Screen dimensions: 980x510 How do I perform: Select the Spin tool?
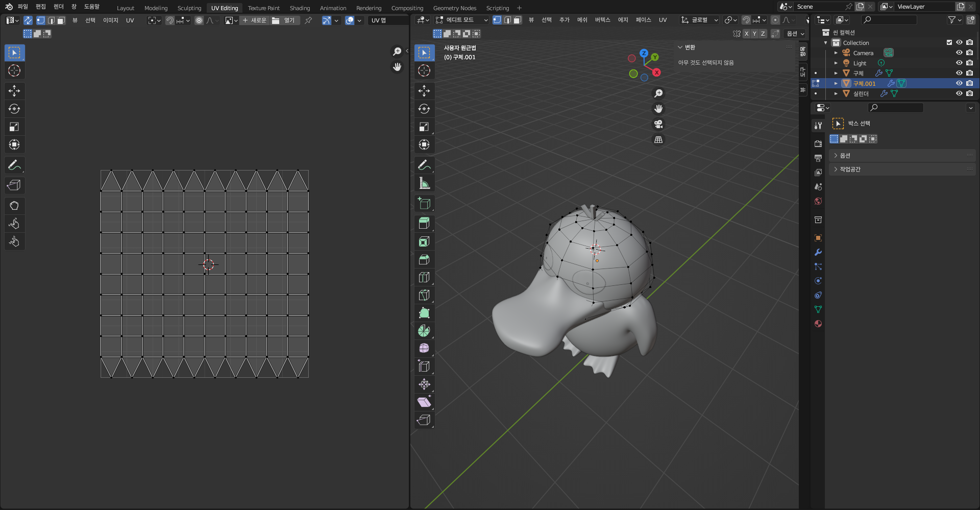pyautogui.click(x=424, y=331)
